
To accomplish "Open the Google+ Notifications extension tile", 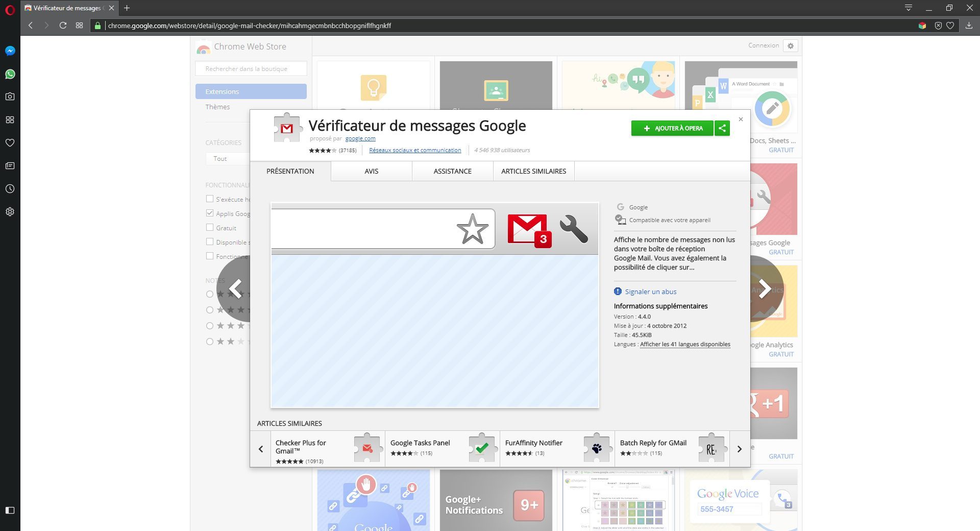I will click(x=496, y=500).
